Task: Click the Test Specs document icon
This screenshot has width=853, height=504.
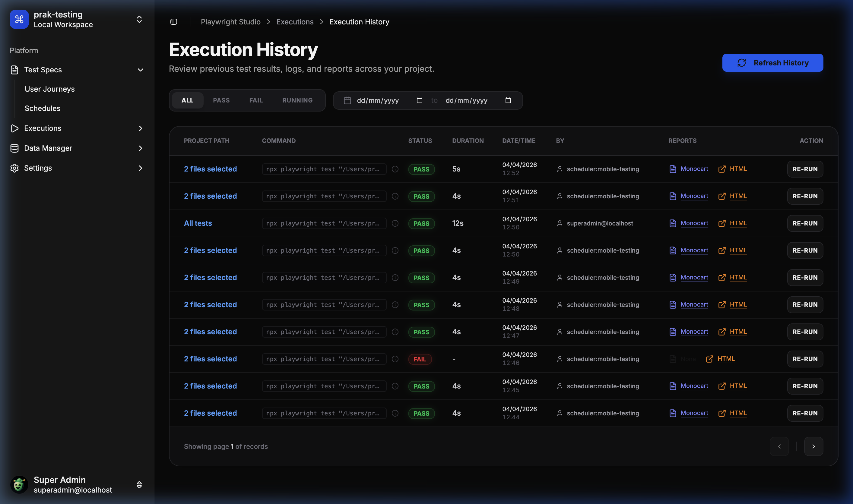Action: [14, 70]
